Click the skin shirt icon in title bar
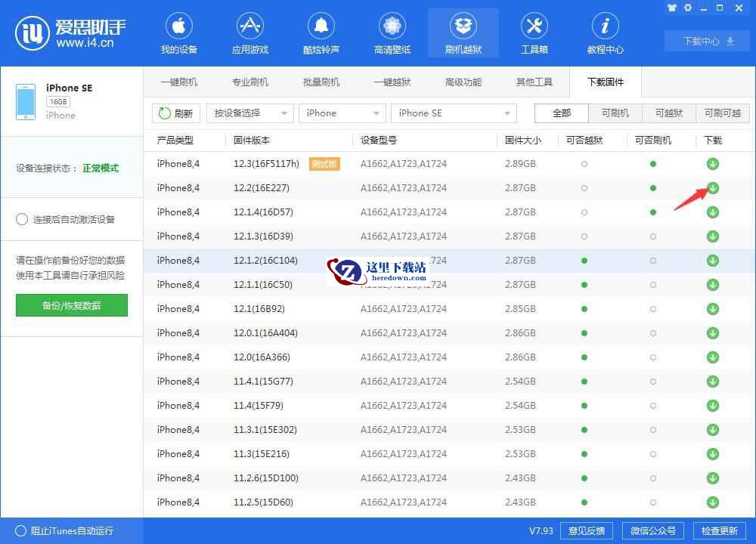This screenshot has width=756, height=544. 671,8
